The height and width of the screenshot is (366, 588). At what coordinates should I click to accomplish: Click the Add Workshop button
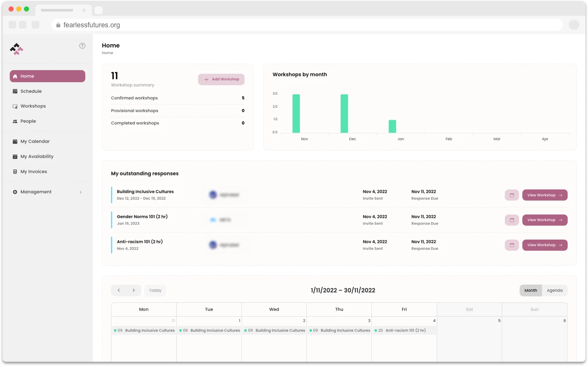pyautogui.click(x=221, y=79)
